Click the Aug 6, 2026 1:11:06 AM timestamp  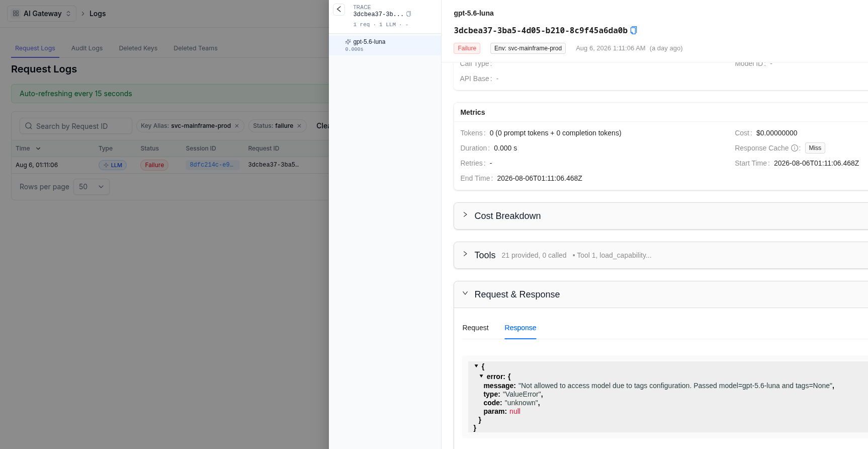point(611,48)
